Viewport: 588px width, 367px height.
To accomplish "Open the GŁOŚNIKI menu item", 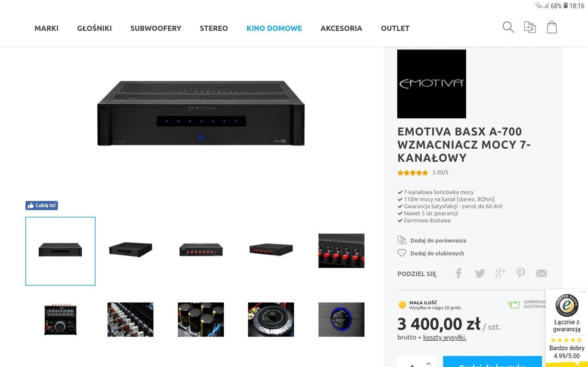I will coord(94,28).
